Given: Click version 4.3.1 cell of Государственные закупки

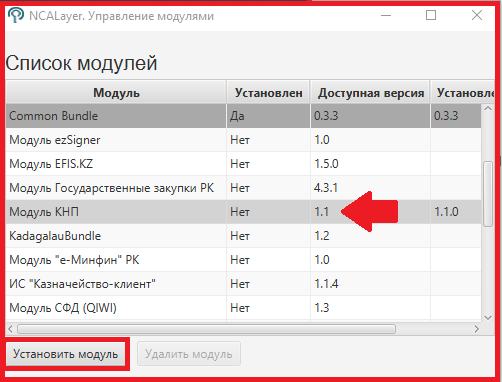Looking at the screenshot, I should [x=370, y=188].
